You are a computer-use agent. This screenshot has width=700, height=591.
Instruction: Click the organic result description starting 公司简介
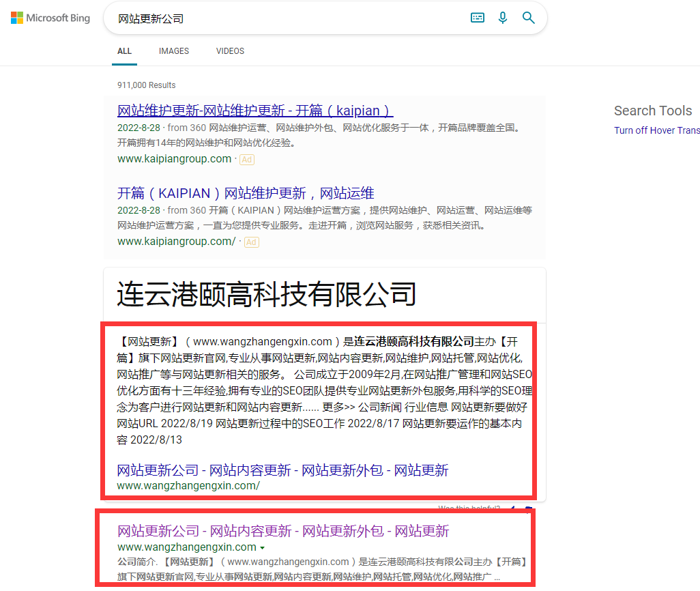(322, 569)
